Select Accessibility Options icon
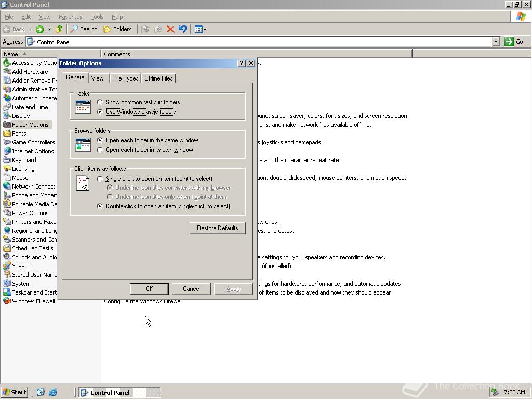 [7, 63]
